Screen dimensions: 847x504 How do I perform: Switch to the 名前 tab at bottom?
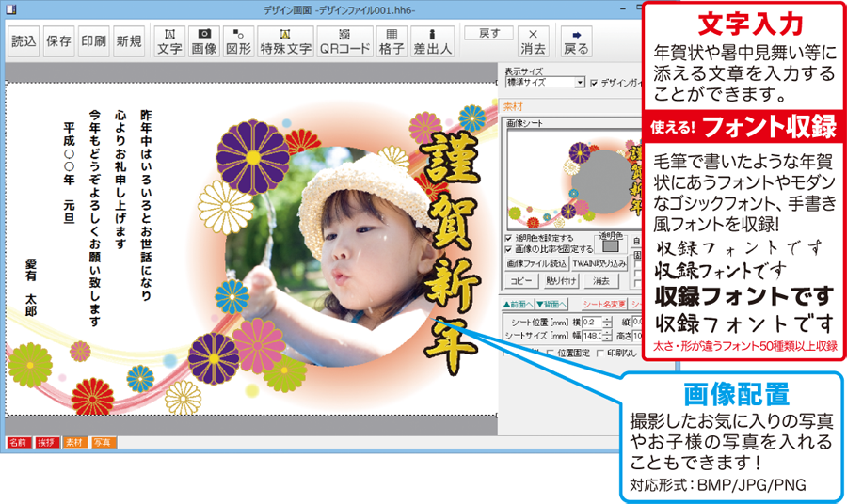18,441
